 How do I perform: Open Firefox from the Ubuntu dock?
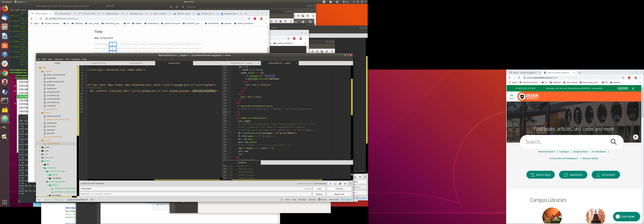[x=4, y=9]
